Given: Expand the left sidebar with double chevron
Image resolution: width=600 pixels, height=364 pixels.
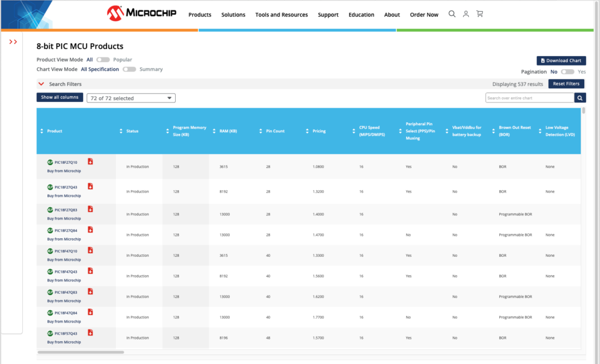Looking at the screenshot, I should pyautogui.click(x=13, y=42).
